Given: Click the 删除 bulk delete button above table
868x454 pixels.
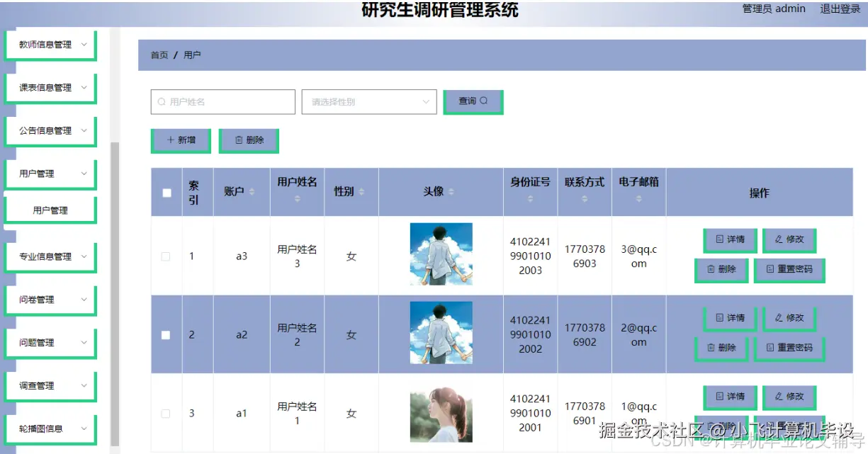Looking at the screenshot, I should [x=249, y=140].
